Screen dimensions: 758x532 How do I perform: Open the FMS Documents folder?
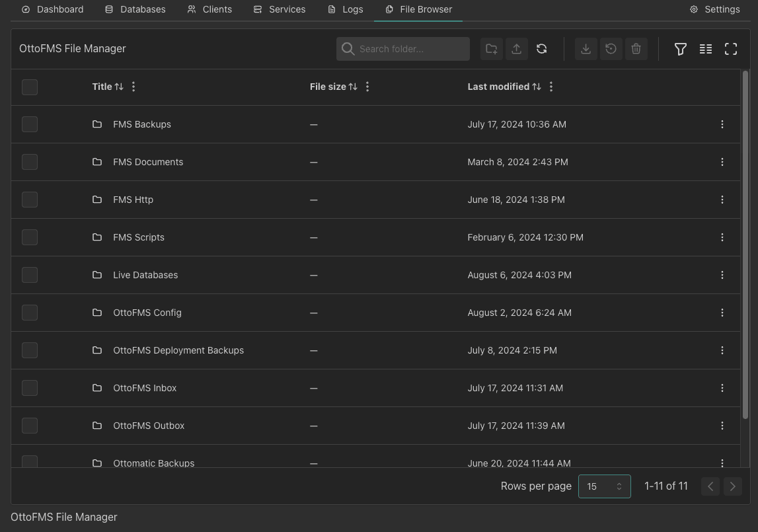148,162
